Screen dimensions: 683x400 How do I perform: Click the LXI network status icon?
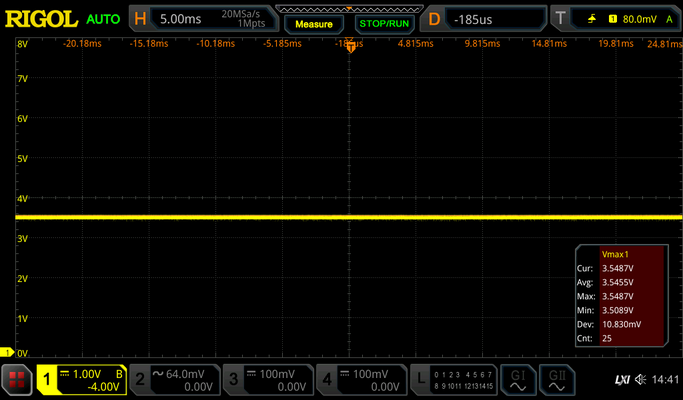[x=622, y=380]
